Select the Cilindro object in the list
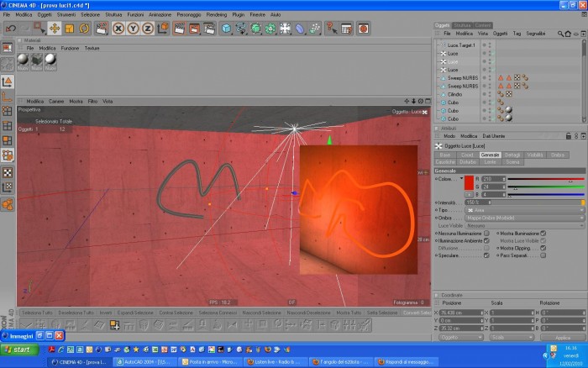The height and width of the screenshot is (368, 588). click(454, 95)
